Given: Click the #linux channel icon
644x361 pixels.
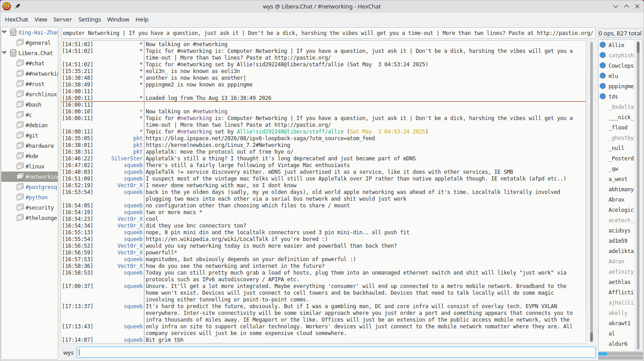Looking at the screenshot, I should (x=20, y=166).
